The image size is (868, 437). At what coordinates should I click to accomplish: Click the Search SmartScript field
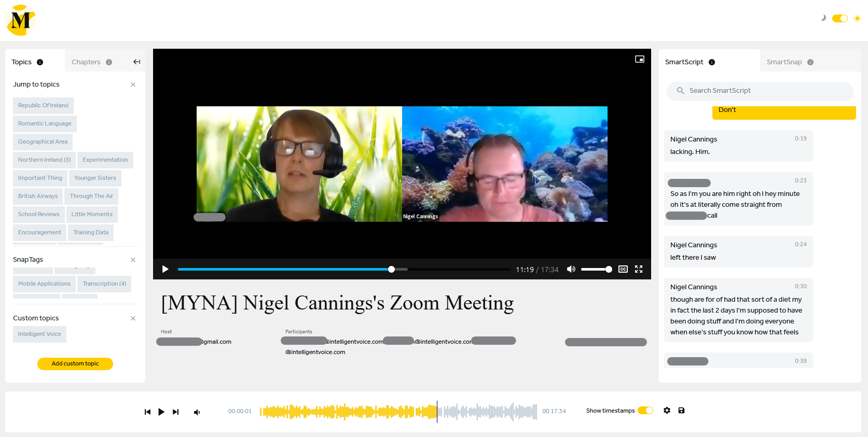click(760, 91)
